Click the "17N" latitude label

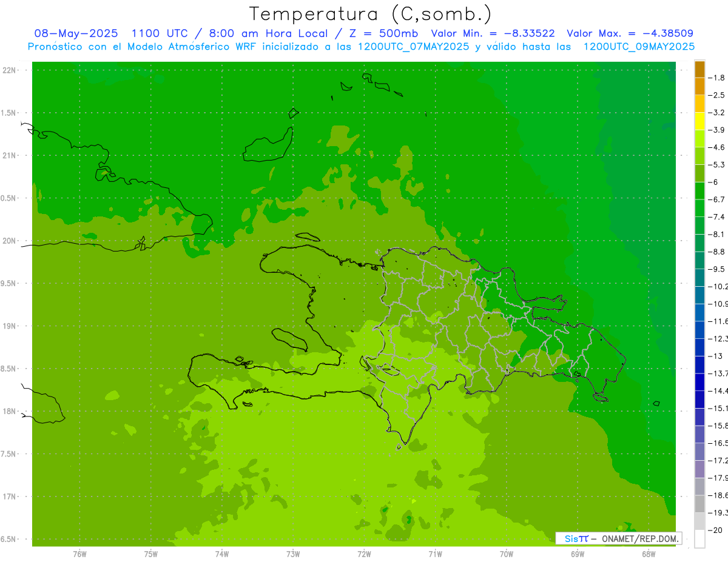point(10,497)
